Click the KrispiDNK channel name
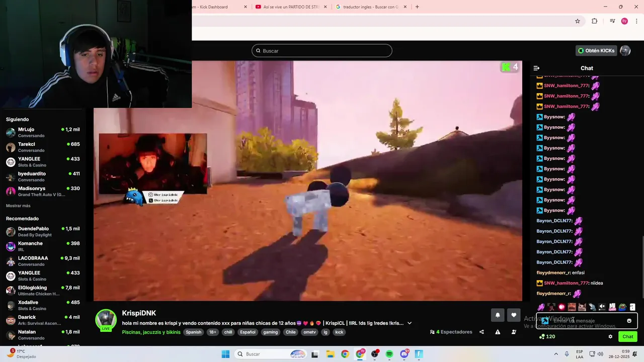This screenshot has height=362, width=644. click(x=139, y=313)
